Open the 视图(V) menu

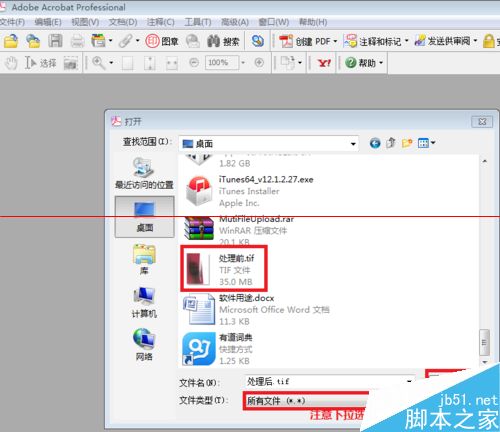(x=85, y=22)
